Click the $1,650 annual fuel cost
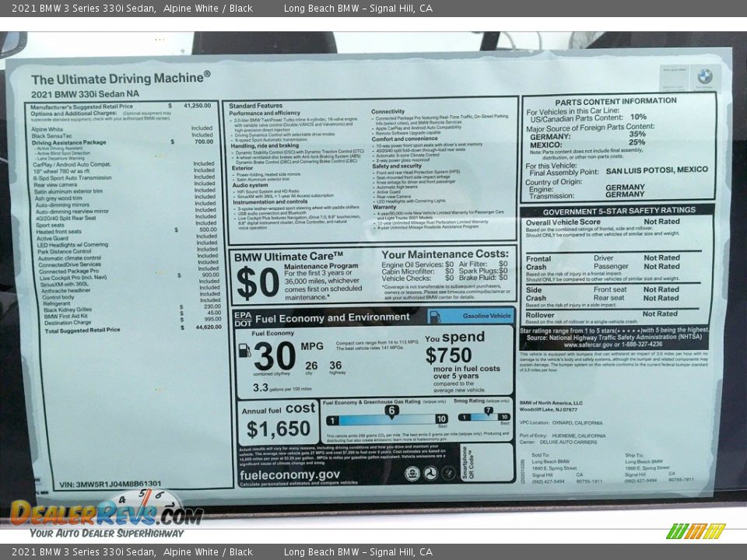Viewport: 747px width, 560px height. [x=279, y=429]
